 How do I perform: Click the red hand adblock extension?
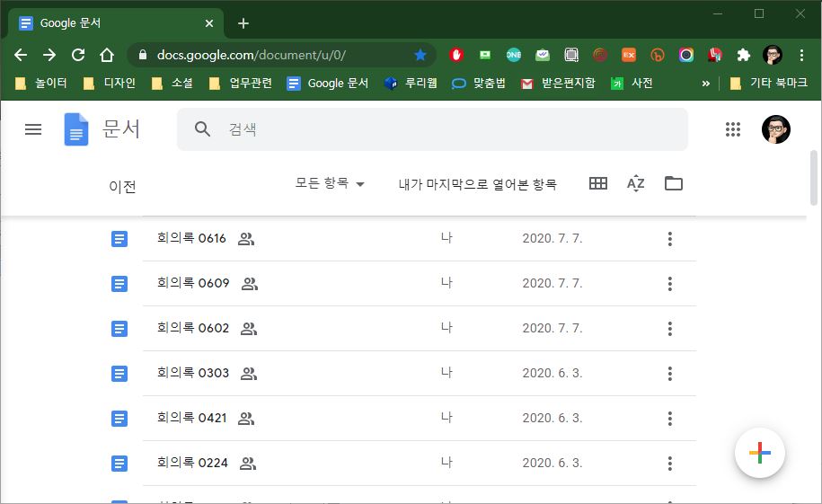[x=456, y=55]
